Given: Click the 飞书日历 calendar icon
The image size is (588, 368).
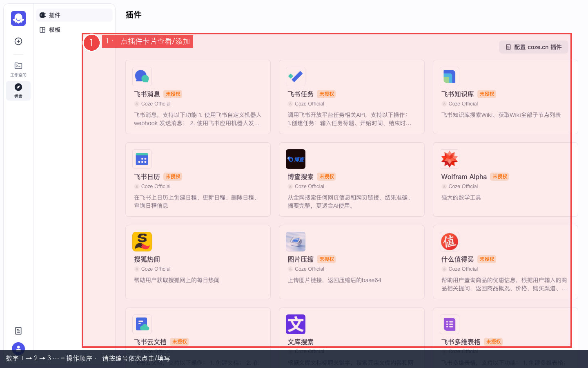Looking at the screenshot, I should (142, 159).
